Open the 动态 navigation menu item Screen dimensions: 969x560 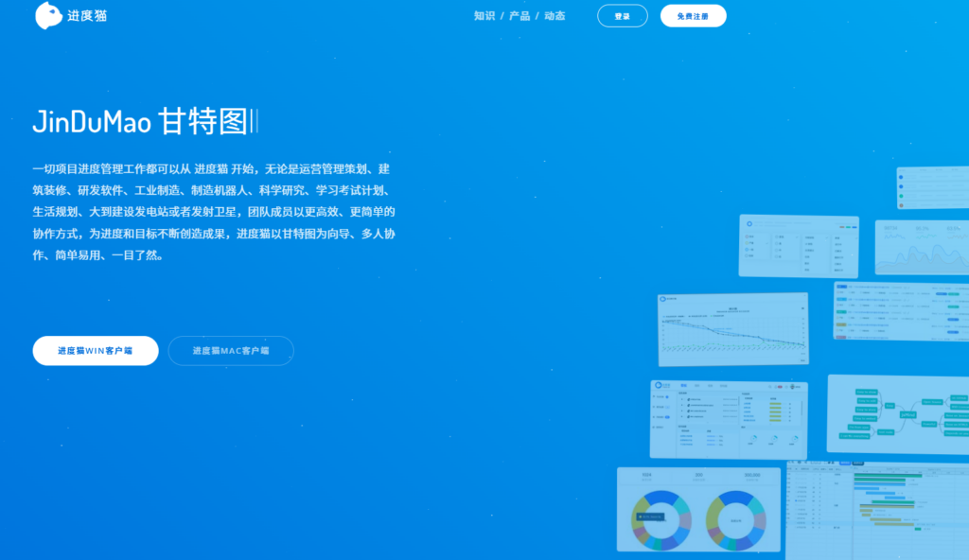pyautogui.click(x=554, y=15)
